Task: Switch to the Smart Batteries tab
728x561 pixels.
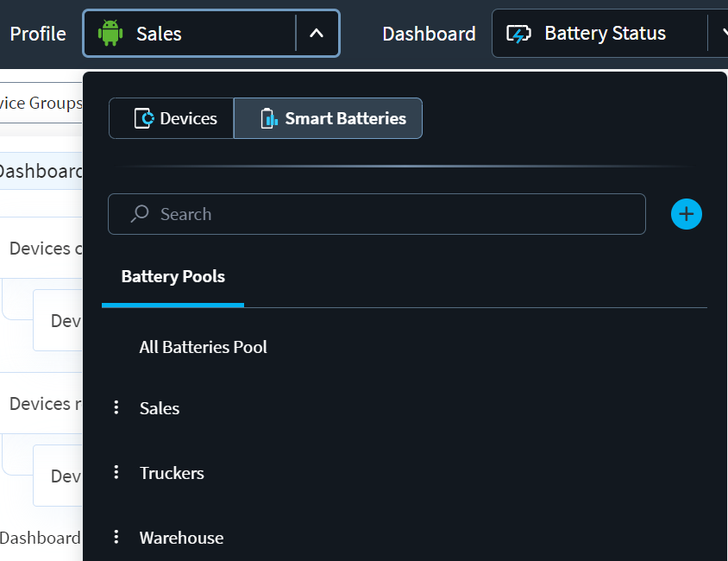Action: click(328, 118)
